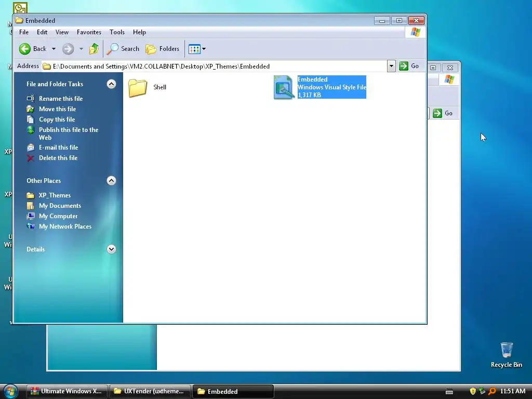Expand the address bar dropdown
Image resolution: width=532 pixels, height=399 pixels.
[391, 66]
